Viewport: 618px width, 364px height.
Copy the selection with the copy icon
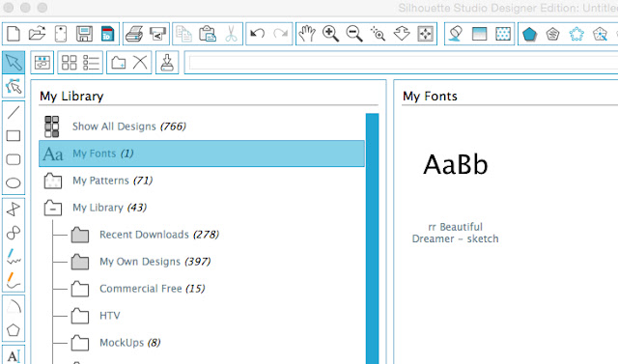point(183,34)
